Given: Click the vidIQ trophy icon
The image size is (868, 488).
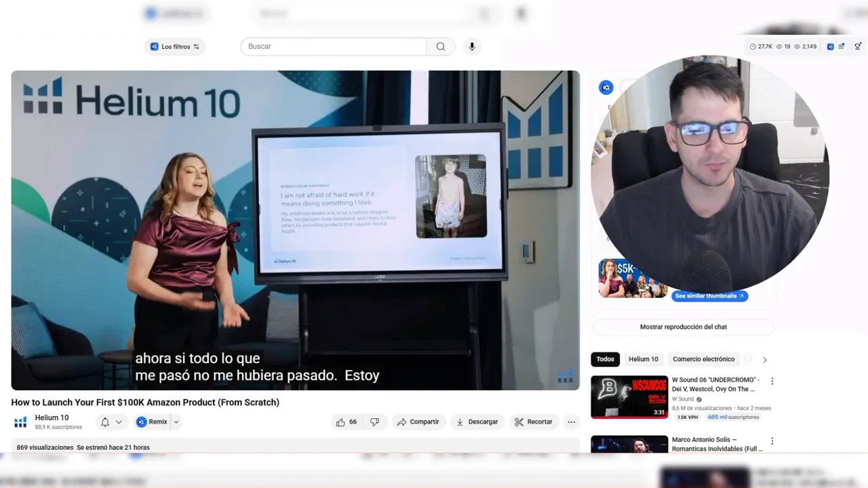Looking at the screenshot, I should click(x=858, y=47).
